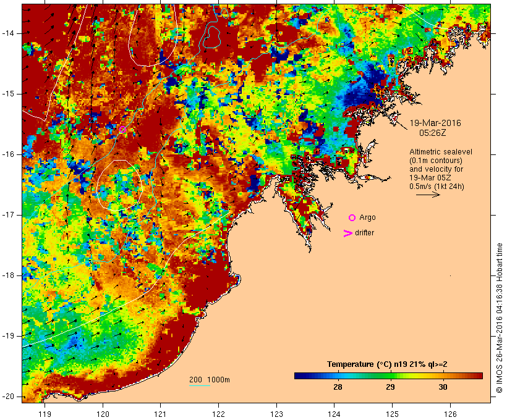Click the '30' color bar tick label

click(x=443, y=387)
